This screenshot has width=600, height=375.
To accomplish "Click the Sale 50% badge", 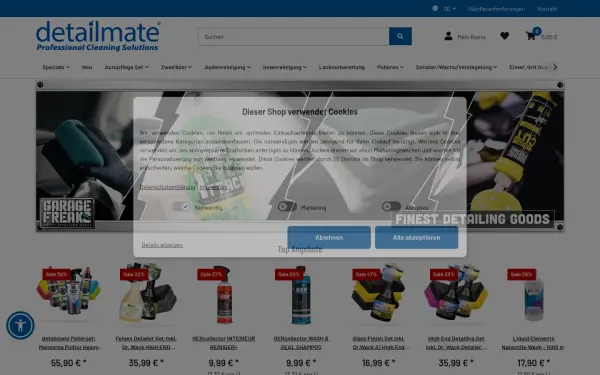I will click(289, 274).
